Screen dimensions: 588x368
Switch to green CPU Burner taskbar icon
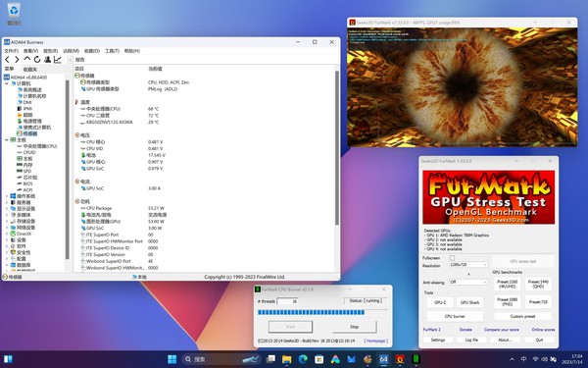pyautogui.click(x=416, y=359)
